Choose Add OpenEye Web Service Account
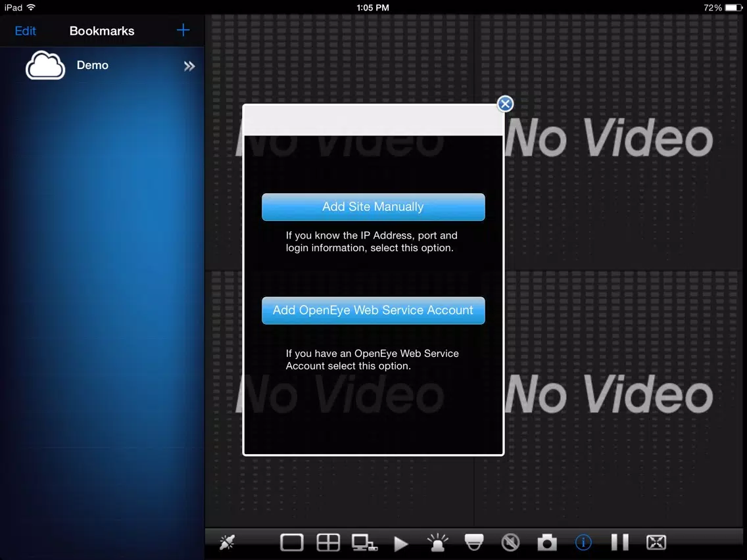The height and width of the screenshot is (560, 747). tap(373, 310)
